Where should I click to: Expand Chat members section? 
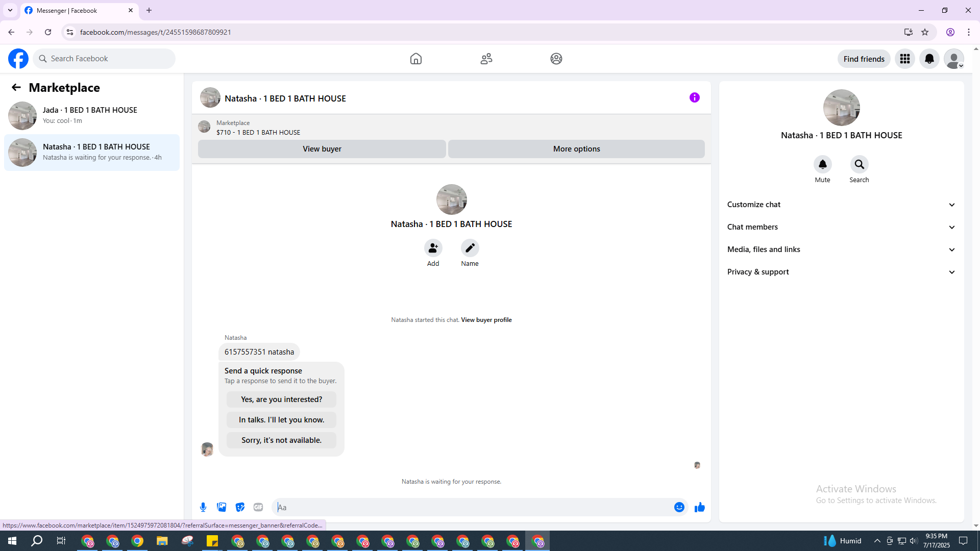click(841, 227)
